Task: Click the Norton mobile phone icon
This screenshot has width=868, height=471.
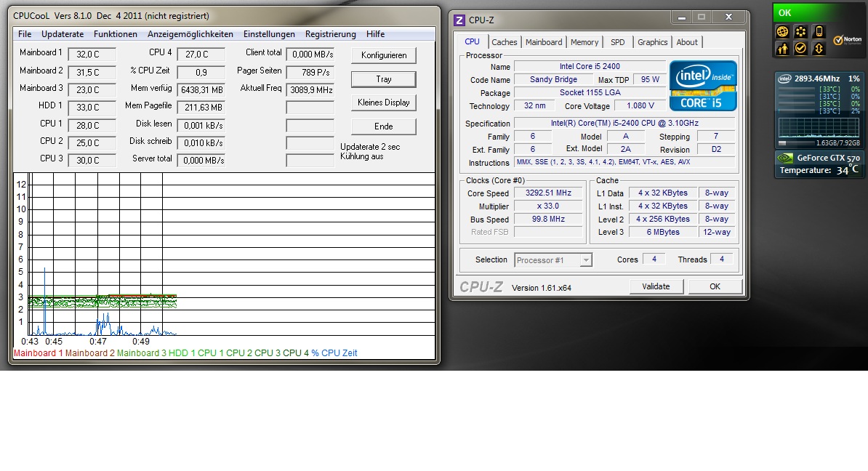Action: pos(819,32)
